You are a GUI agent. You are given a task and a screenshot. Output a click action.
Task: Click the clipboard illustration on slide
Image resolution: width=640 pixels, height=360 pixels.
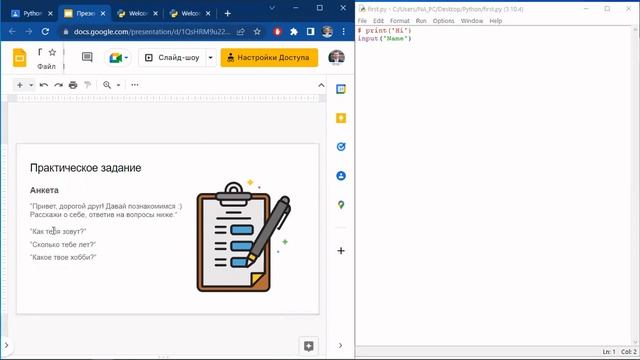(x=243, y=236)
